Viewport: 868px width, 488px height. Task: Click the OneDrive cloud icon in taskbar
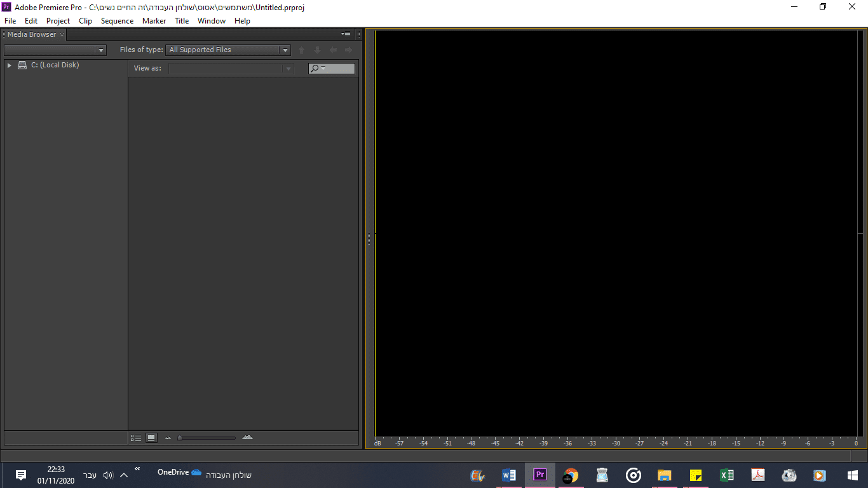196,472
